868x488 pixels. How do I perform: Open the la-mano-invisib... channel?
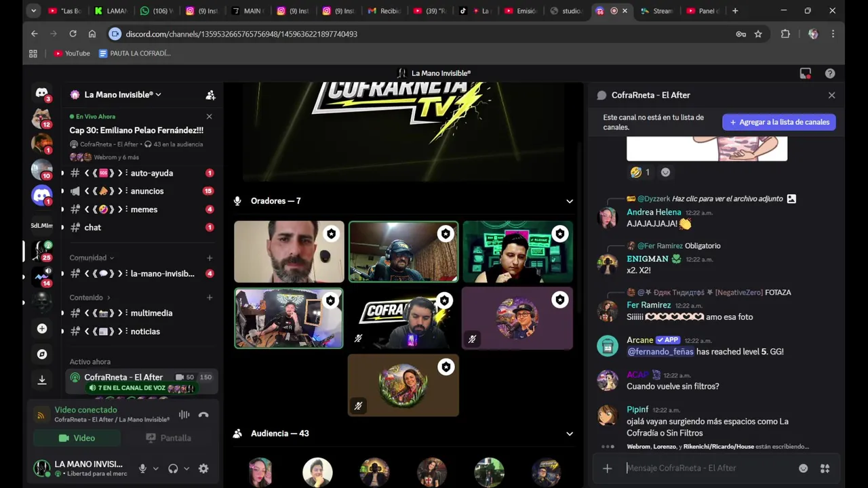(x=141, y=274)
